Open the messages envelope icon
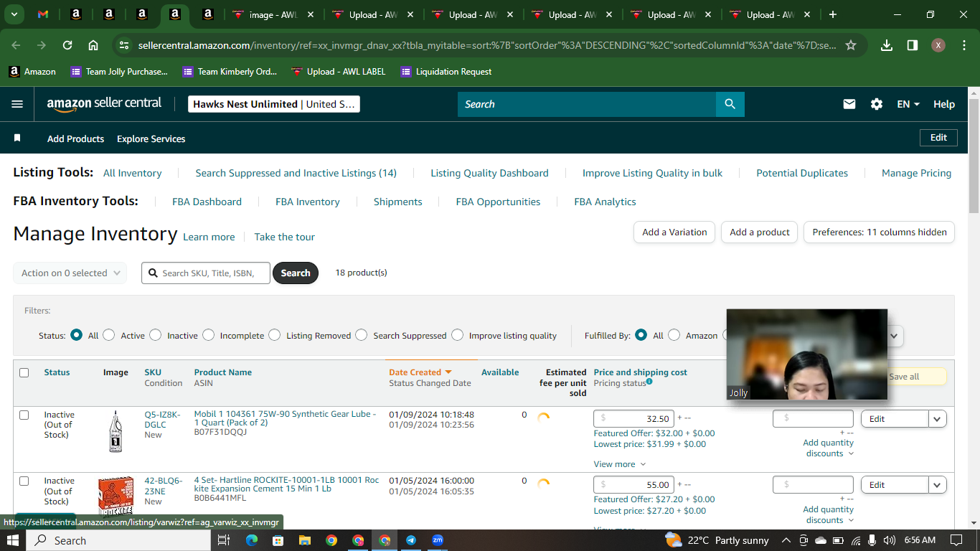This screenshot has height=551, width=980. (849, 104)
